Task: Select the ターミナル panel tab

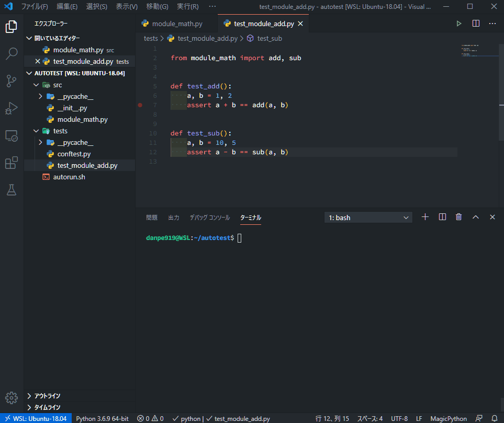Action: point(250,218)
